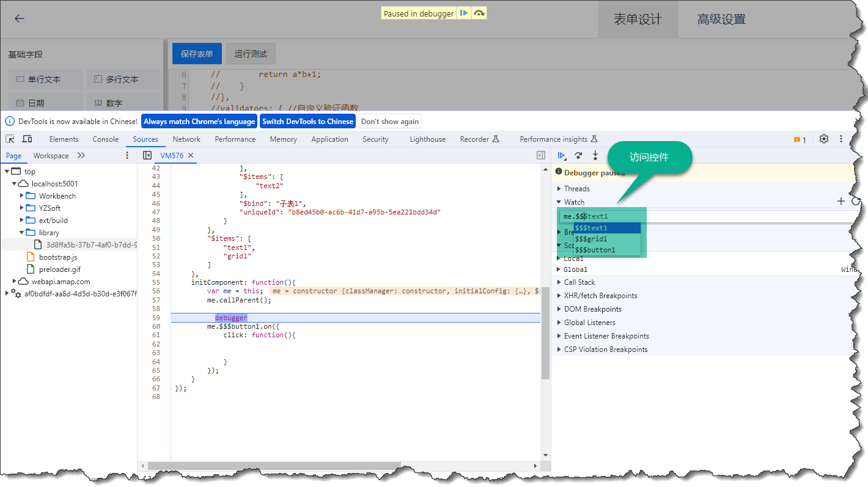Open the Recorder panel tab

tap(480, 139)
